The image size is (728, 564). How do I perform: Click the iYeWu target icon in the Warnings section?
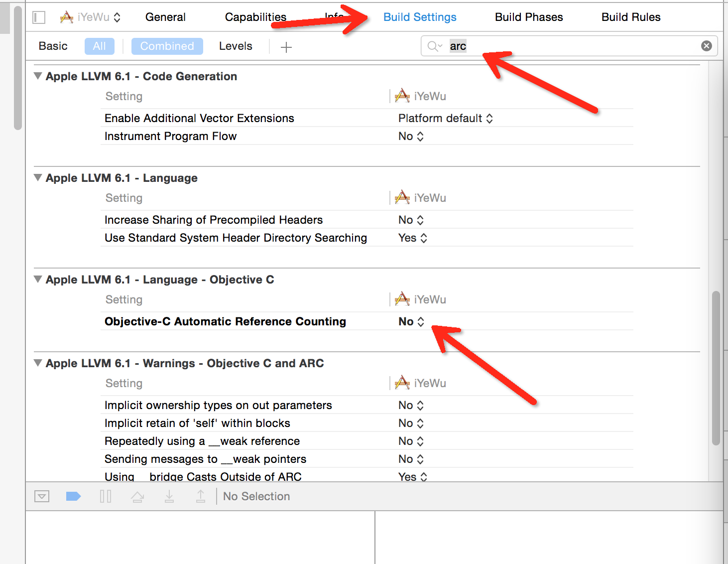pyautogui.click(x=402, y=383)
